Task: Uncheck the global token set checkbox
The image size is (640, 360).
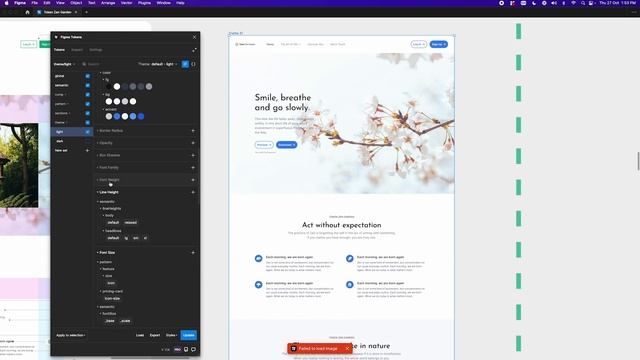Action: 87,76
